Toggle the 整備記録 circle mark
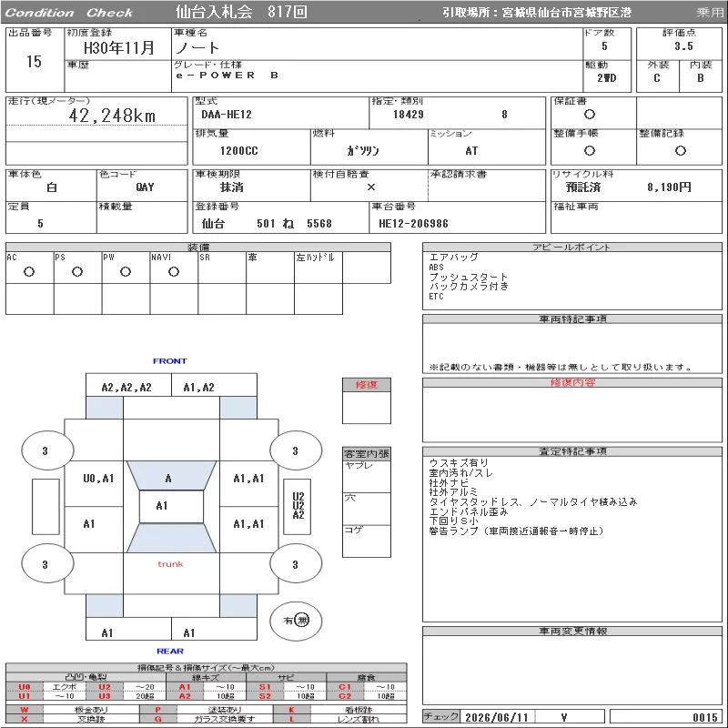Screen dimensions: 728x728 [680, 151]
